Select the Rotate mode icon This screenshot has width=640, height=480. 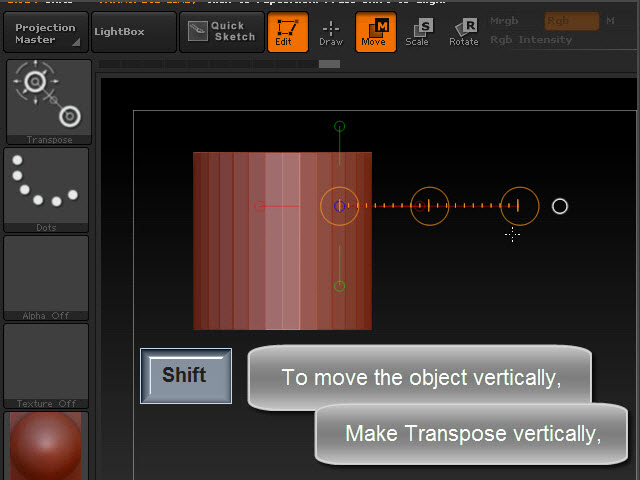tap(464, 32)
